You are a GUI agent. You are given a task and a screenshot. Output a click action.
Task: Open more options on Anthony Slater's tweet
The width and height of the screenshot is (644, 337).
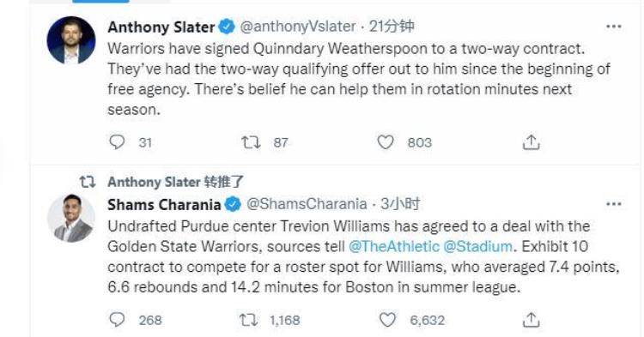click(614, 27)
